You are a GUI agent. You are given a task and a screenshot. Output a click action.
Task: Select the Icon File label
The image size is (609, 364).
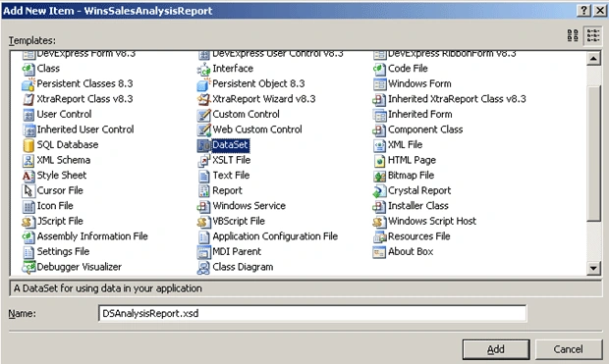(55, 206)
